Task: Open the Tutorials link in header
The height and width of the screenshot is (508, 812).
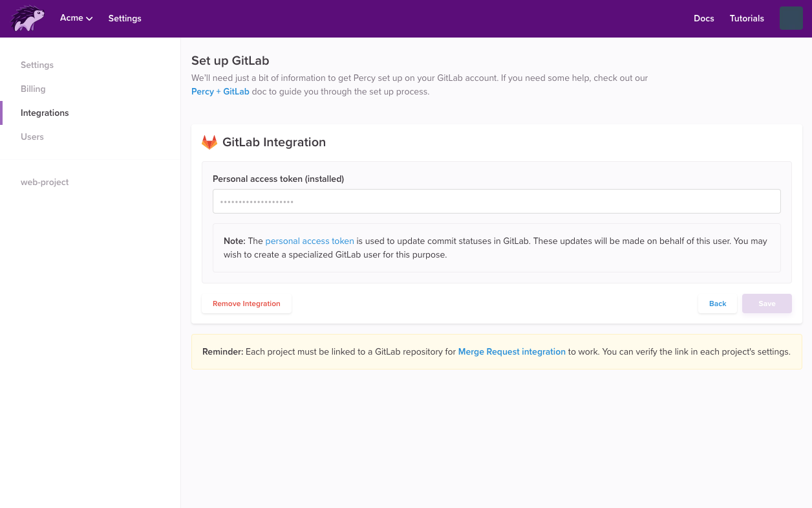Action: (747, 18)
